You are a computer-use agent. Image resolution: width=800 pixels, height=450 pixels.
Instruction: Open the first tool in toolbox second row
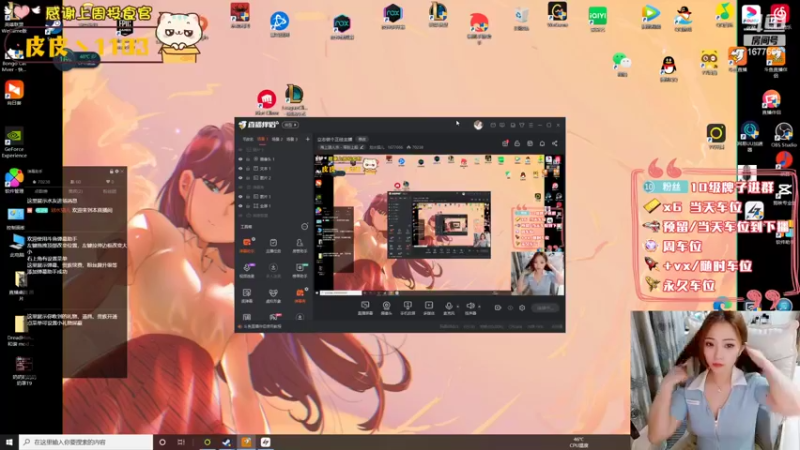click(247, 270)
